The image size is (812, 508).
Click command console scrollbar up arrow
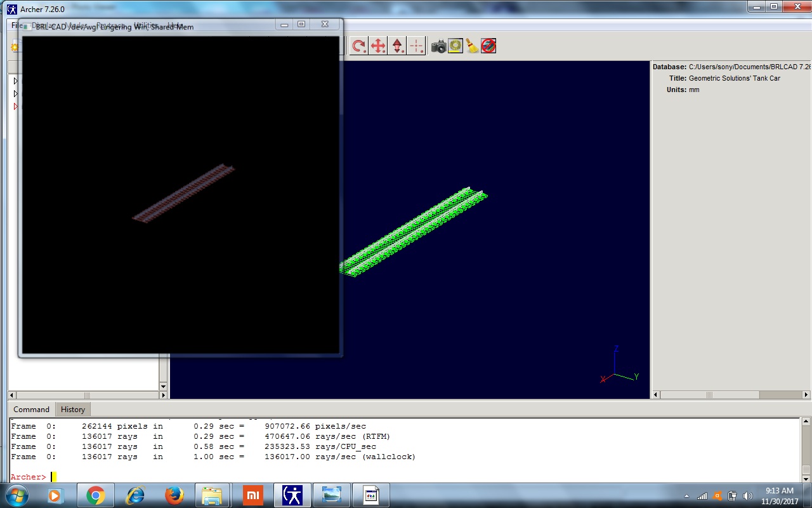[806, 421]
